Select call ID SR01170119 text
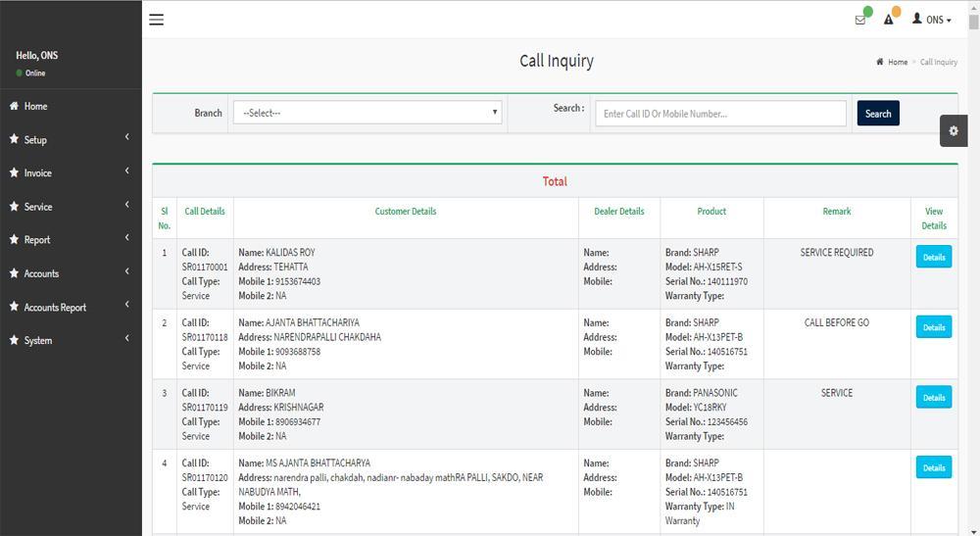This screenshot has height=536, width=980. (x=205, y=408)
